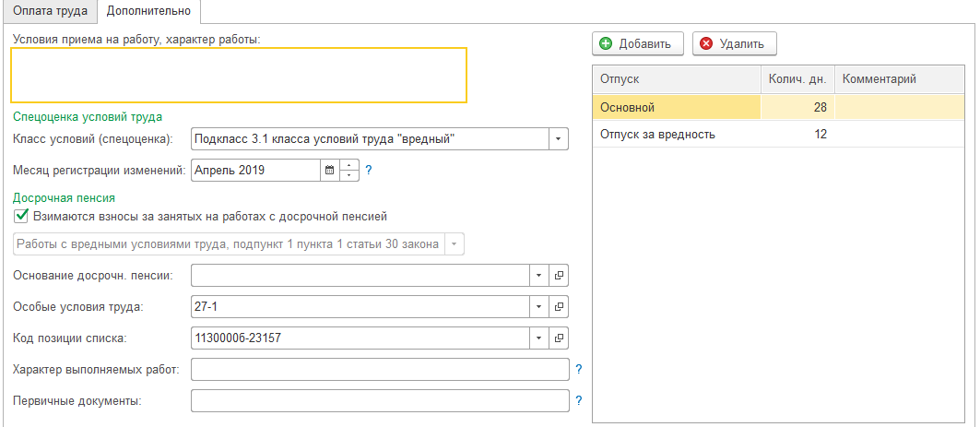The image size is (980, 427).
Task: Click help icon beside primary documents field
Action: point(579,400)
